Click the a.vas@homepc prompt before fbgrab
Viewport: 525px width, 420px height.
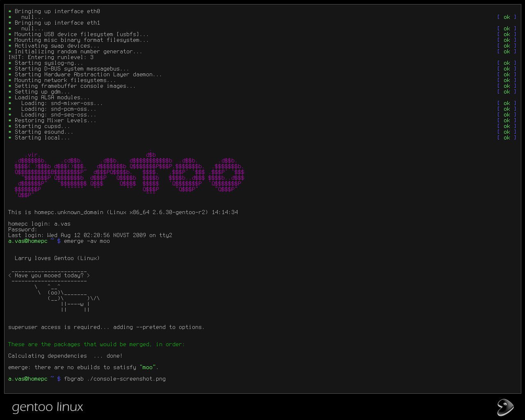[x=34, y=379]
